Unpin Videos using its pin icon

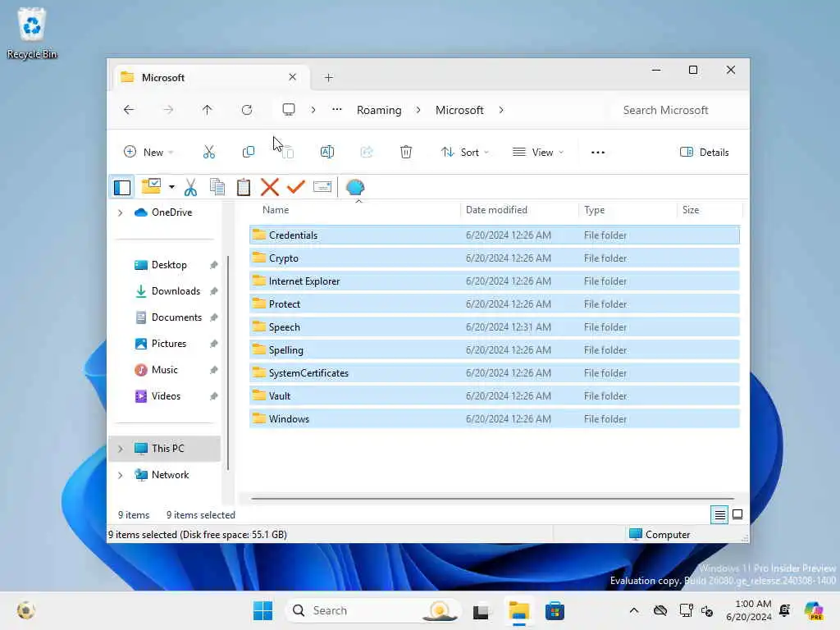[x=214, y=396]
